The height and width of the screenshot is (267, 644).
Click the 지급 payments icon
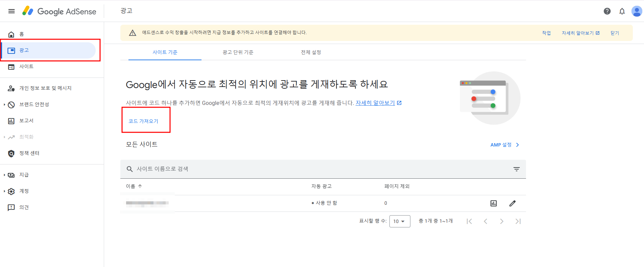(11, 175)
